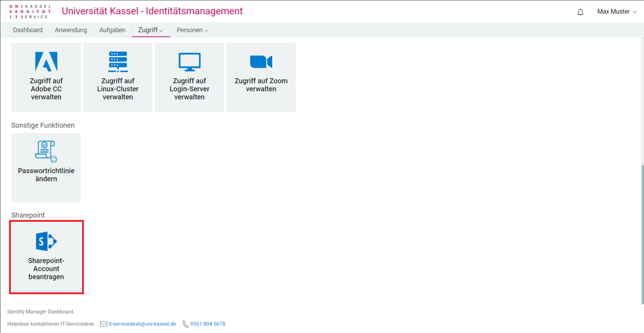Screen dimensions: 644x333
Task: Expand the Personen dropdown menu
Action: (192, 30)
